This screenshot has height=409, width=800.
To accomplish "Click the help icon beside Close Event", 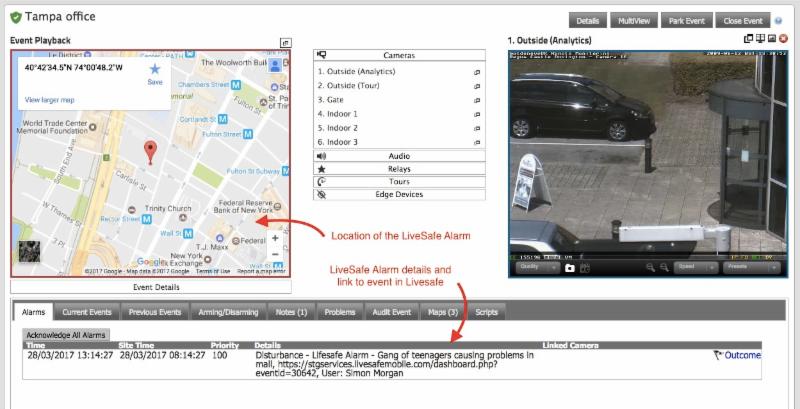I will coord(778,21).
